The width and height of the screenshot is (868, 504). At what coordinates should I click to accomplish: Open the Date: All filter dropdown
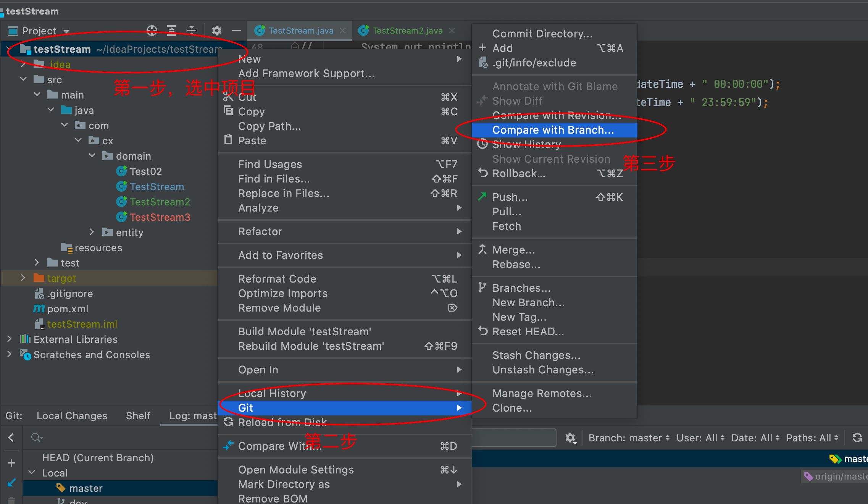pos(755,438)
